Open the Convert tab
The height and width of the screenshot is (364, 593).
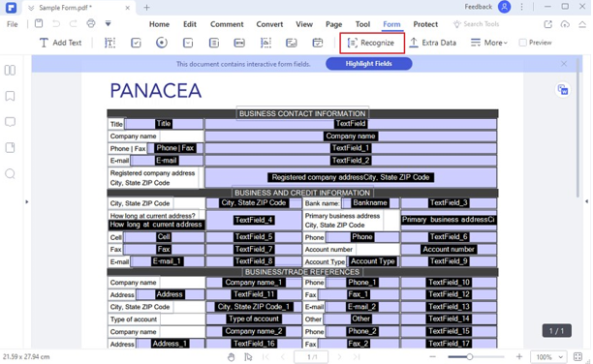pos(269,24)
